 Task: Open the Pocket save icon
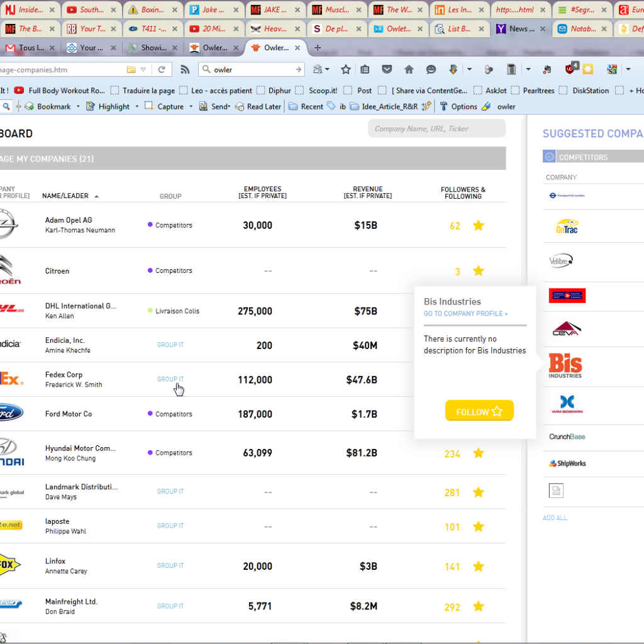[x=387, y=69]
